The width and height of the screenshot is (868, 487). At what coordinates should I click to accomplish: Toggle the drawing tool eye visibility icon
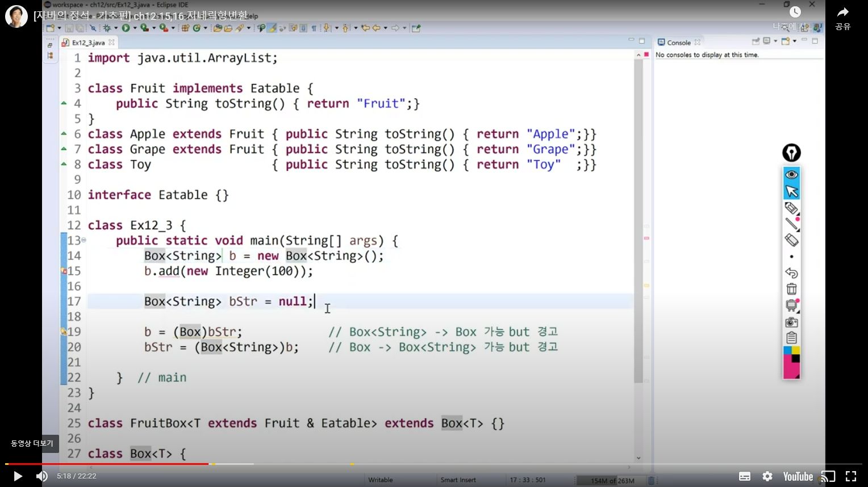coord(791,174)
